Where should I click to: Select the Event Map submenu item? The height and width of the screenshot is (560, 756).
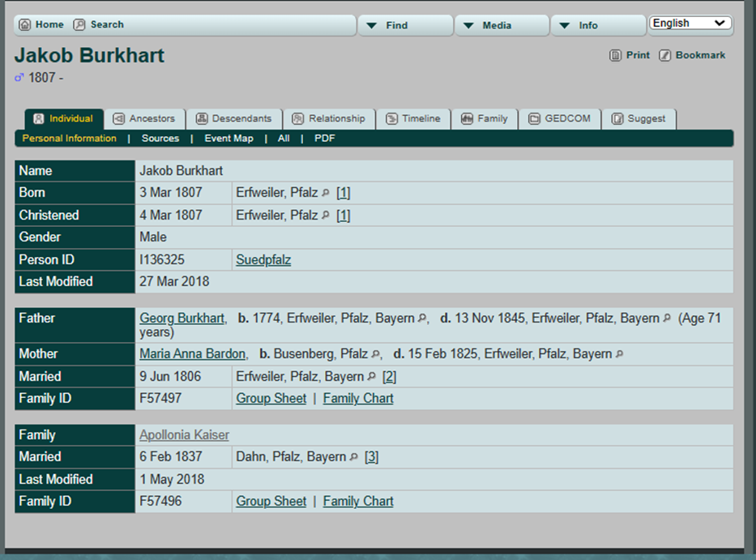229,139
